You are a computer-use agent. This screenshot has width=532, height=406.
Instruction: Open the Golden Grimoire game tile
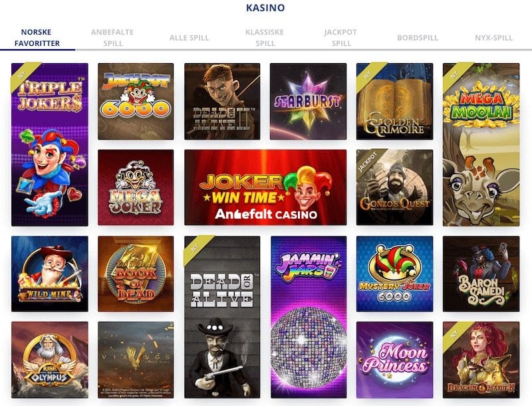click(x=394, y=101)
